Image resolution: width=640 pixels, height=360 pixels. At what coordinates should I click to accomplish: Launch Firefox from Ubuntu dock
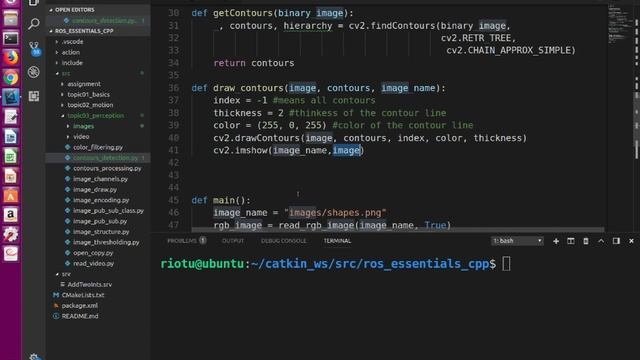coord(11,58)
